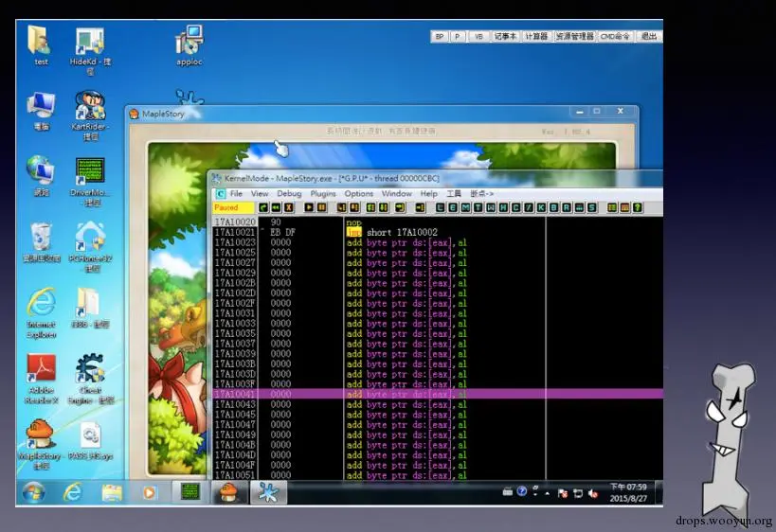Select disassembly row at address 17A10041
Image resolution: width=776 pixels, height=532 pixels.
438,394
